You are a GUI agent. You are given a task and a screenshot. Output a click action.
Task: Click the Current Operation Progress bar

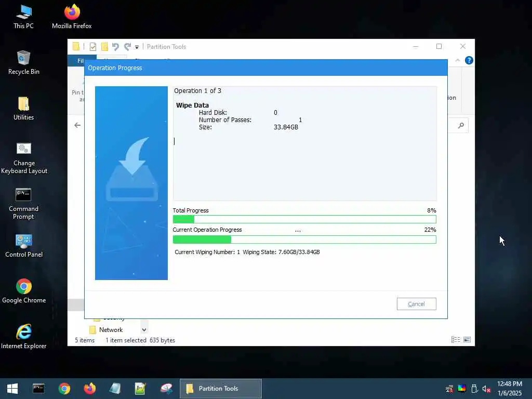304,240
